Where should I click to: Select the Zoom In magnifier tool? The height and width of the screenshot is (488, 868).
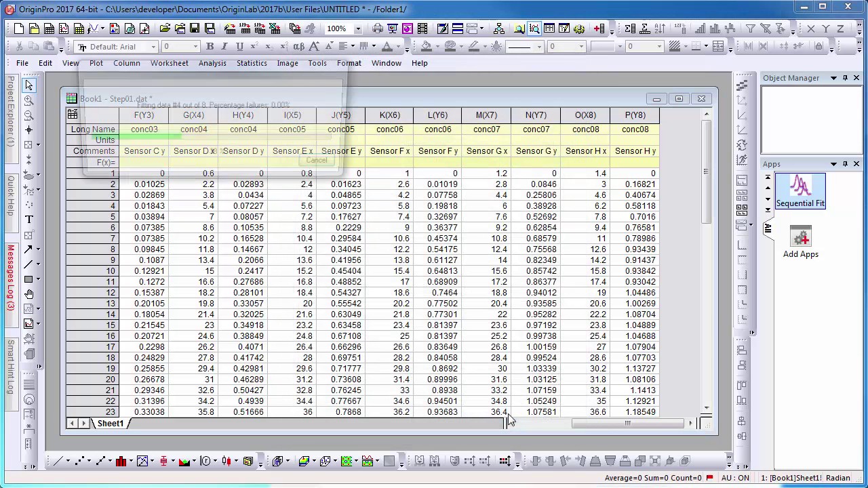coord(28,100)
